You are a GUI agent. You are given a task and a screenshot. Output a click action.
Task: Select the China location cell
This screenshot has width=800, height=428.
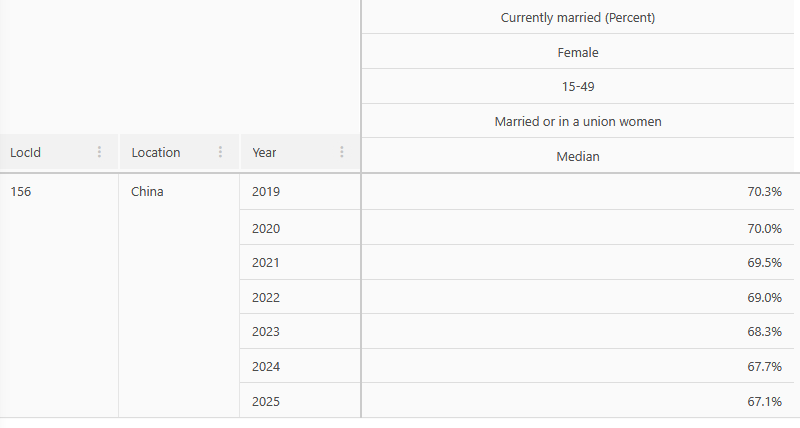pos(179,296)
